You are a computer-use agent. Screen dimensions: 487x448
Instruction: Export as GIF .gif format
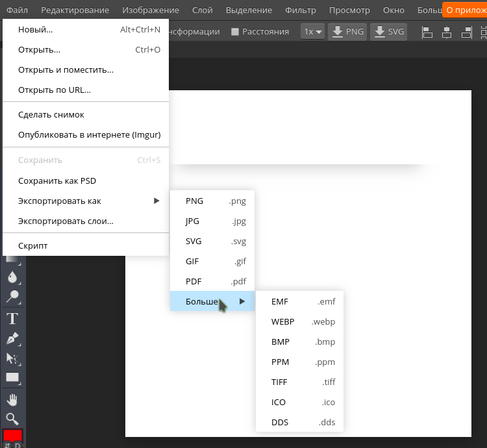[x=212, y=262]
